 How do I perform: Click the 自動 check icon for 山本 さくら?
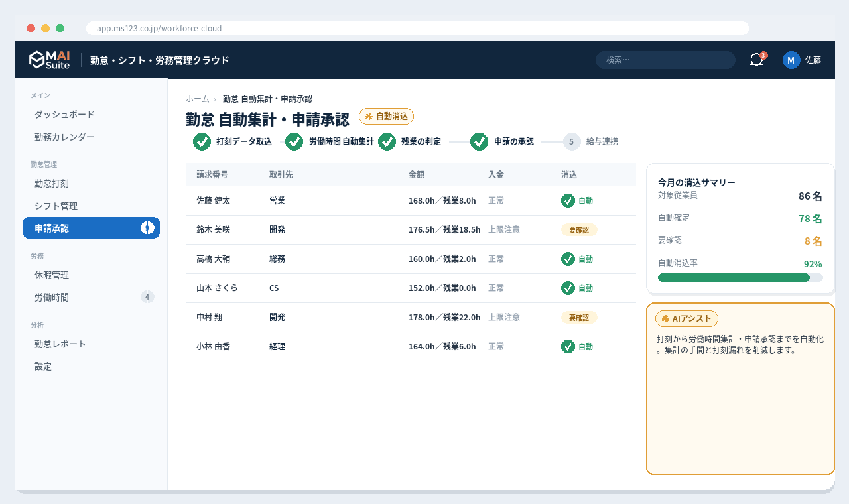point(568,288)
